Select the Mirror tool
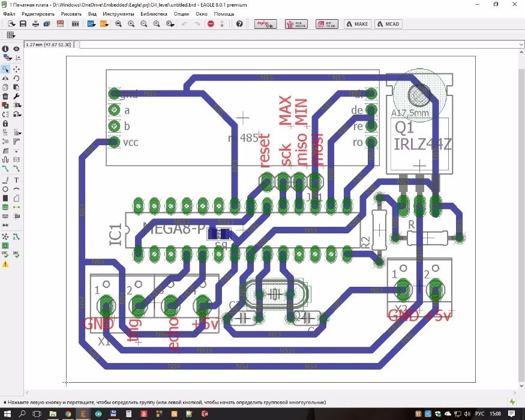Viewport: 525px width, 420px height. [x=5, y=78]
